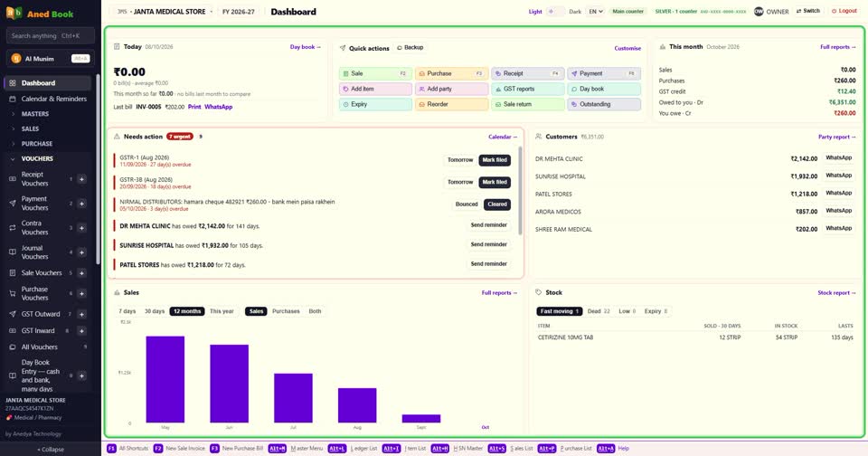
Task: Click the This month bar-chart icon
Action: 663,47
